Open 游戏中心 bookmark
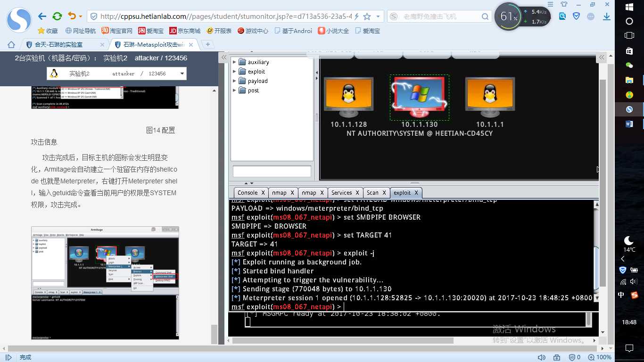644x362 pixels. 253,31
